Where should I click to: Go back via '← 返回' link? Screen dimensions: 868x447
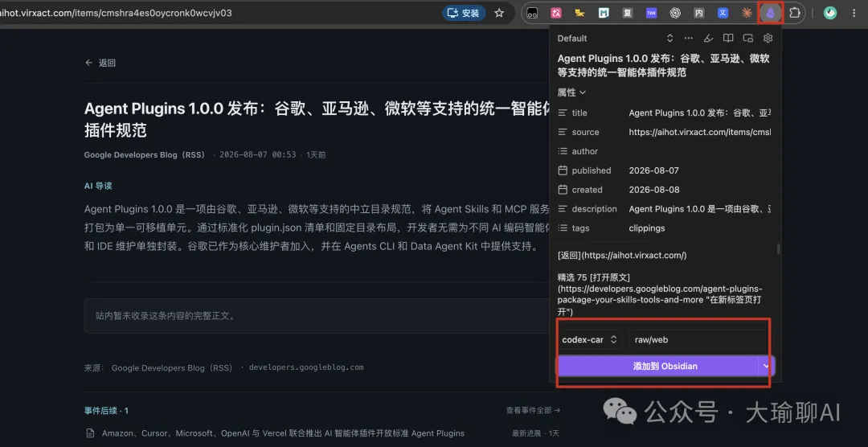pos(100,64)
